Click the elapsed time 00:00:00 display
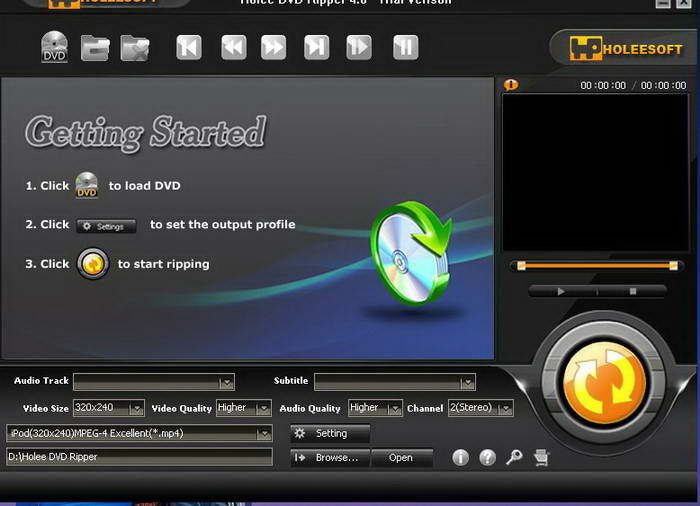This screenshot has width=700, height=506. pos(603,85)
